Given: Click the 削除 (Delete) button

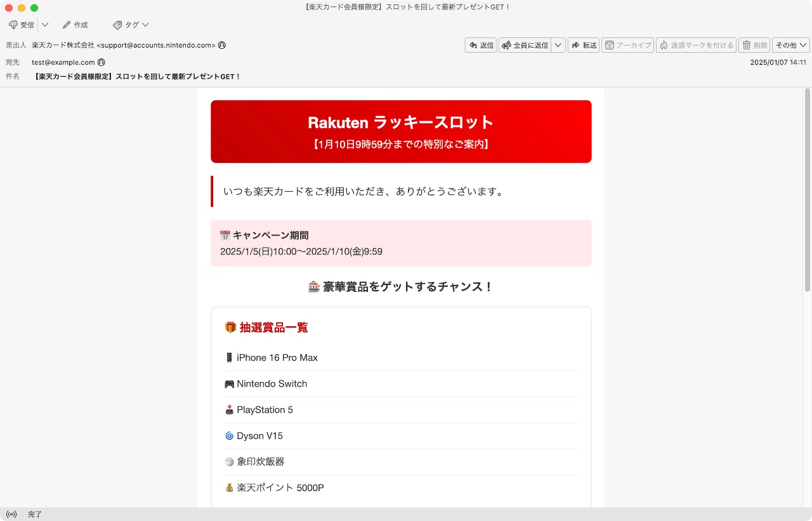Looking at the screenshot, I should (x=754, y=45).
